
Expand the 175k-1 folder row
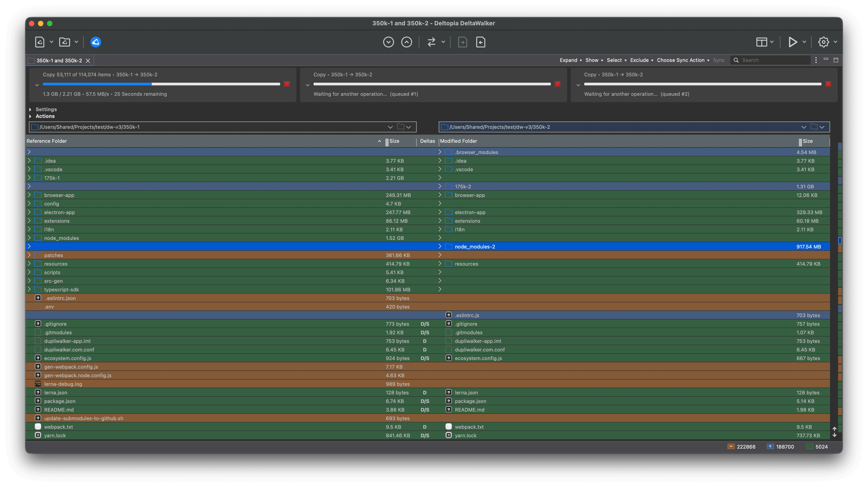click(x=29, y=178)
